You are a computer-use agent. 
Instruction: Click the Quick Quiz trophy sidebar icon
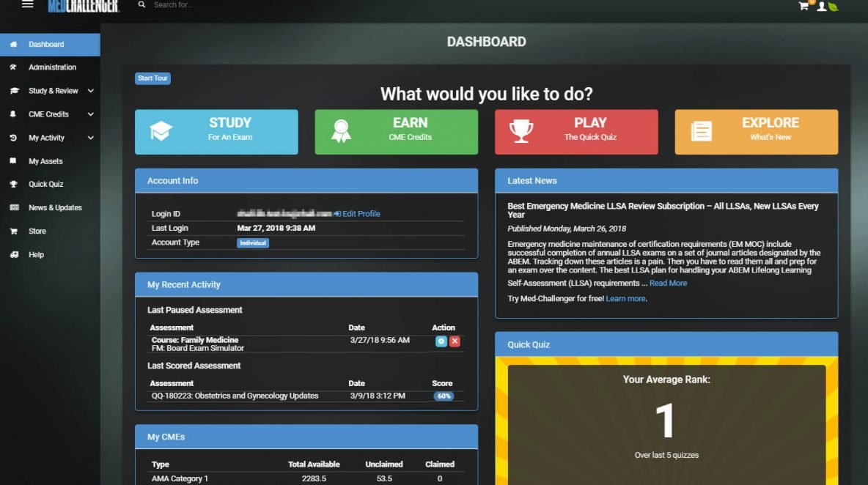pos(13,184)
